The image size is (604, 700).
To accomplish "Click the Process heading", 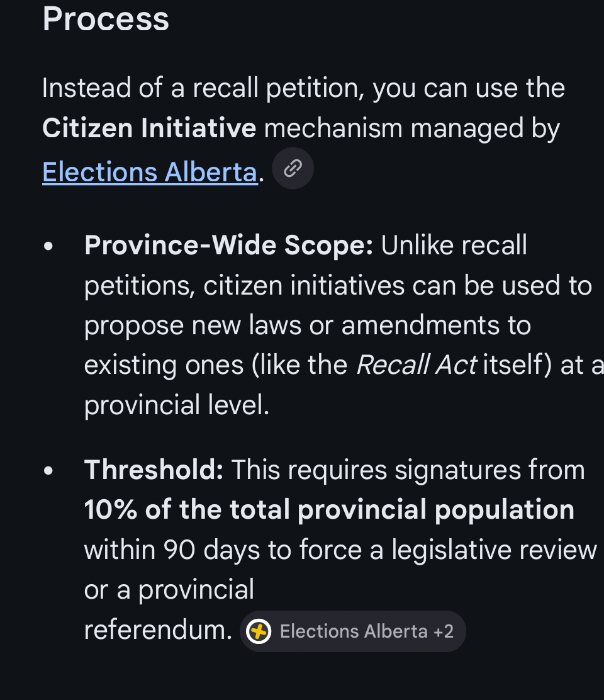I will click(106, 19).
